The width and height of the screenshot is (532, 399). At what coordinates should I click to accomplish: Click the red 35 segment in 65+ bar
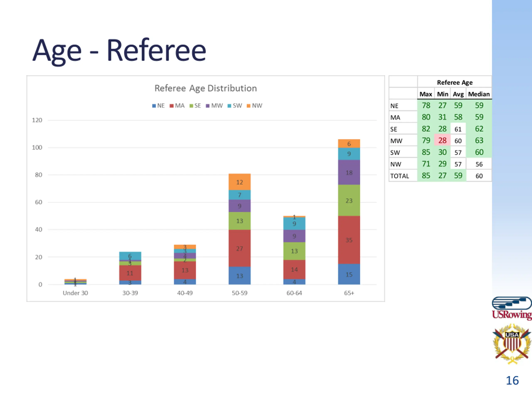(x=349, y=240)
